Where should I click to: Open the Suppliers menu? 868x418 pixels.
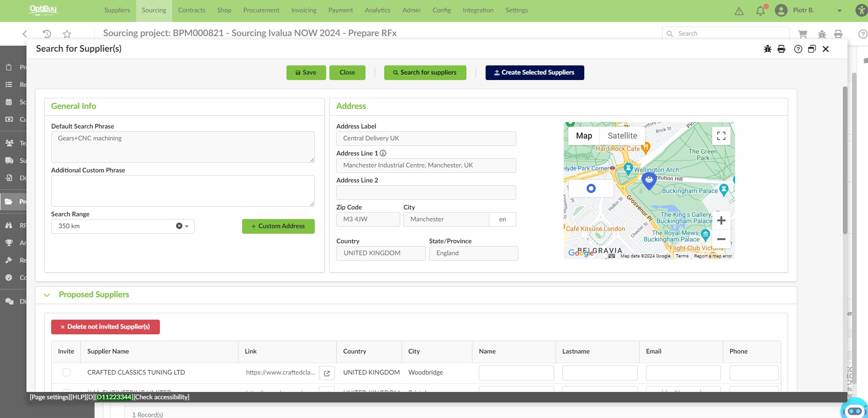point(117,11)
